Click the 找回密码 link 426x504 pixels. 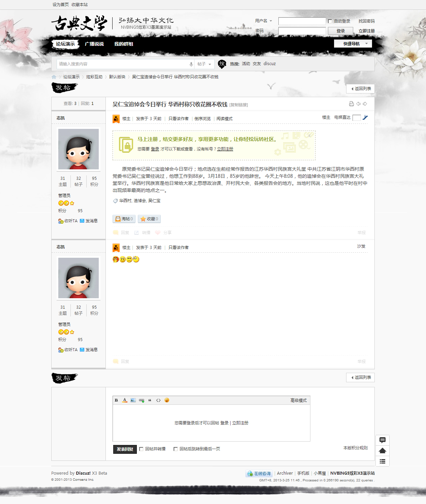point(367,21)
